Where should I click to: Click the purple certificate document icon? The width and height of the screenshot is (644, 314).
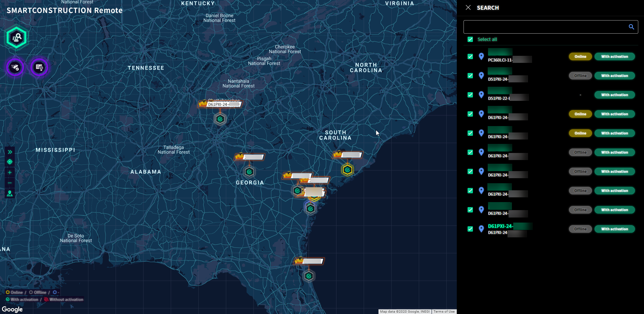39,67
